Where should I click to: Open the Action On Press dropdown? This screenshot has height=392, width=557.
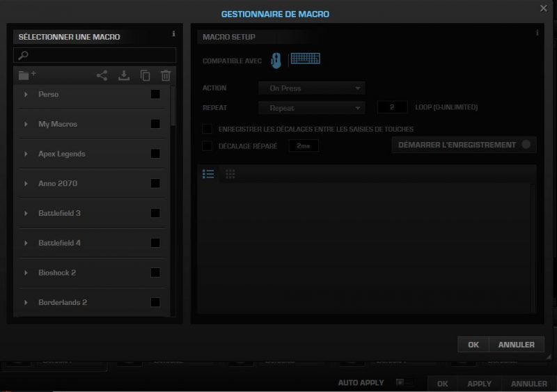pos(311,88)
